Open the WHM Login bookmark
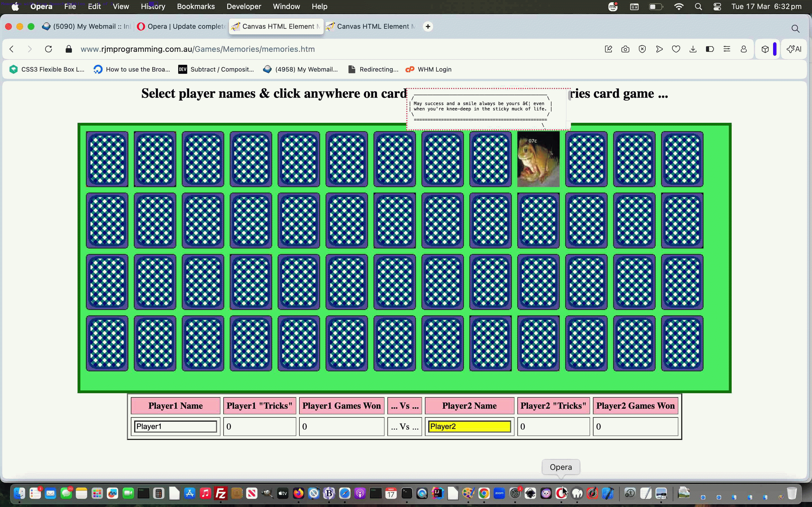This screenshot has width=812, height=507. 434,69
